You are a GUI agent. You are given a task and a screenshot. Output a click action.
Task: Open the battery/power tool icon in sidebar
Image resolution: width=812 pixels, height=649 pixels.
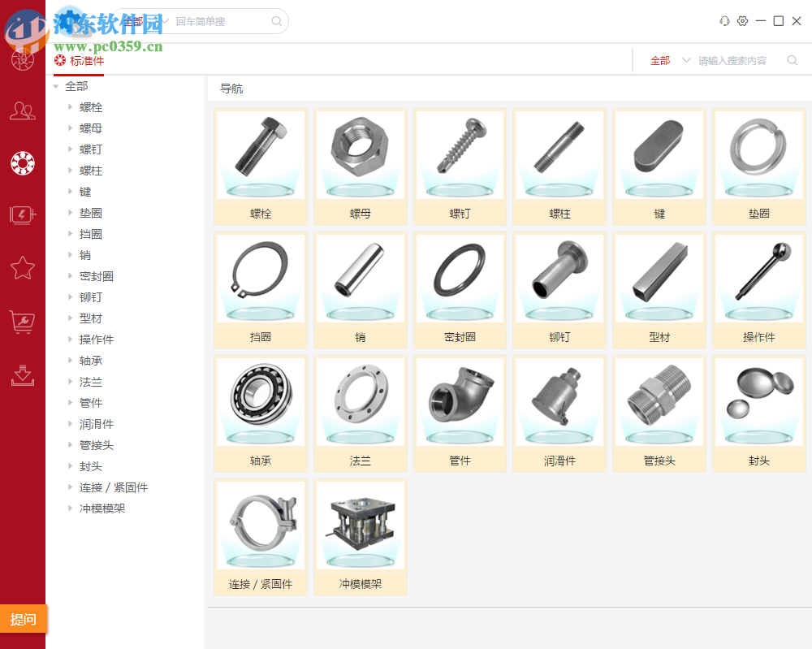pyautogui.click(x=22, y=214)
